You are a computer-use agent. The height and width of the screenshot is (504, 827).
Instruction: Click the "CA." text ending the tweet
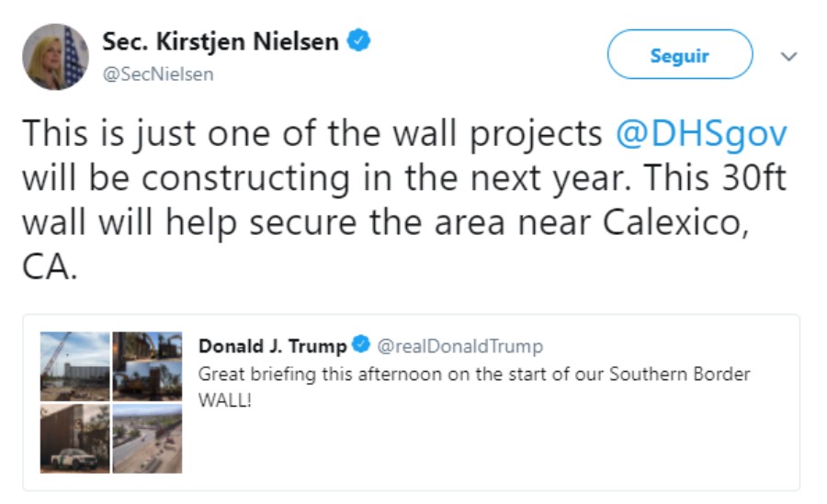46,266
